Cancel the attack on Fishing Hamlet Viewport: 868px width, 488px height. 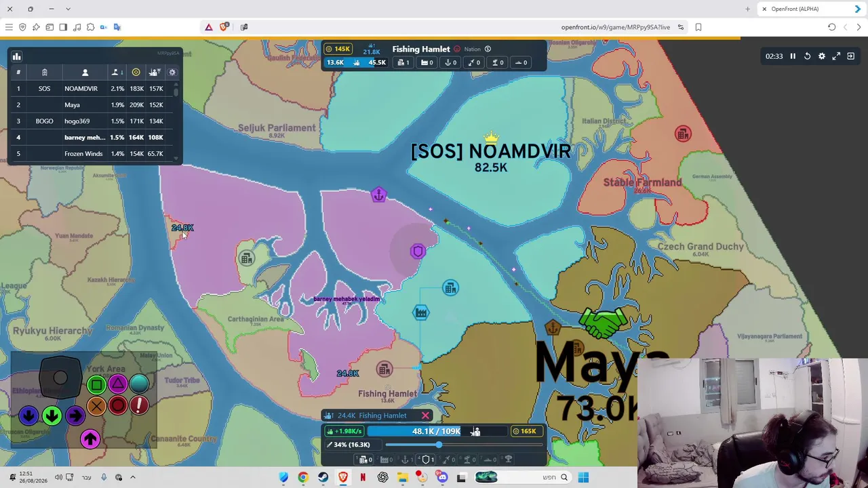pos(425,415)
